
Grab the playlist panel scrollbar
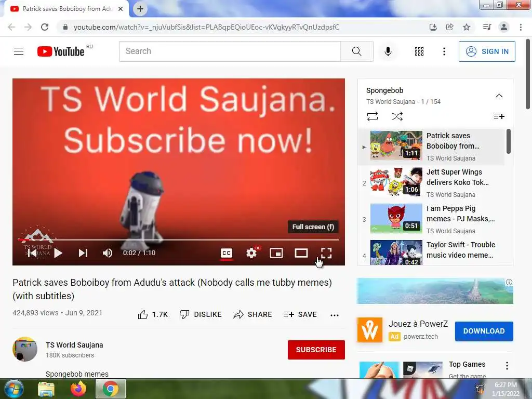(508, 141)
